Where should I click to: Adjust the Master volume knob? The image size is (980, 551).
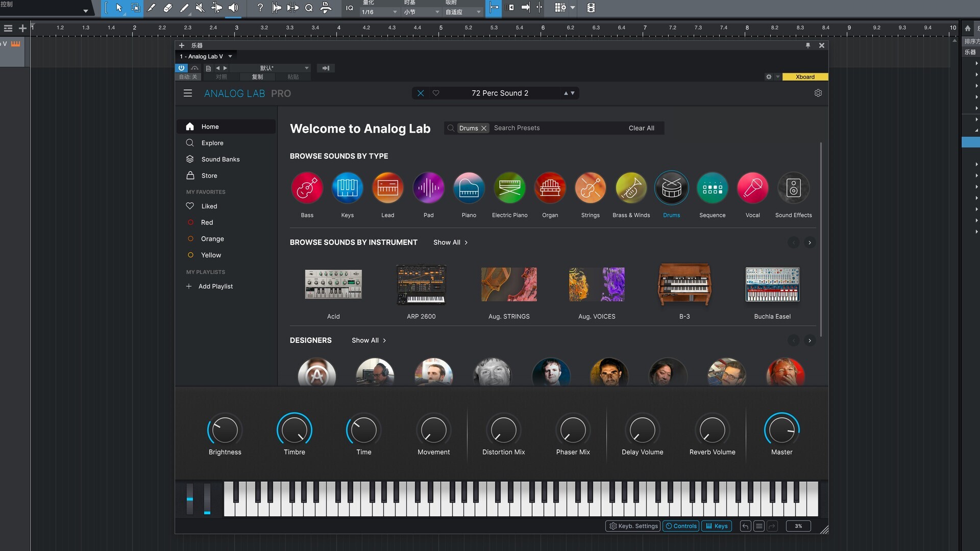pyautogui.click(x=781, y=430)
